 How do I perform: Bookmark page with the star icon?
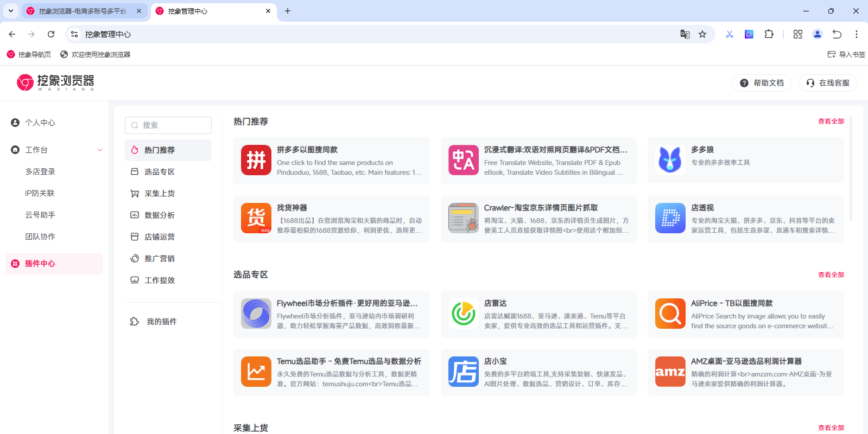(x=702, y=34)
